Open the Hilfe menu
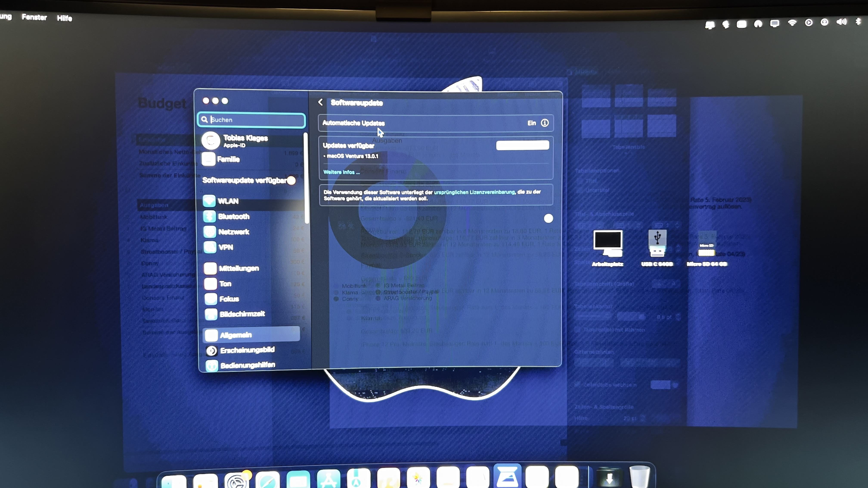Viewport: 868px width, 488px height. 64,18
